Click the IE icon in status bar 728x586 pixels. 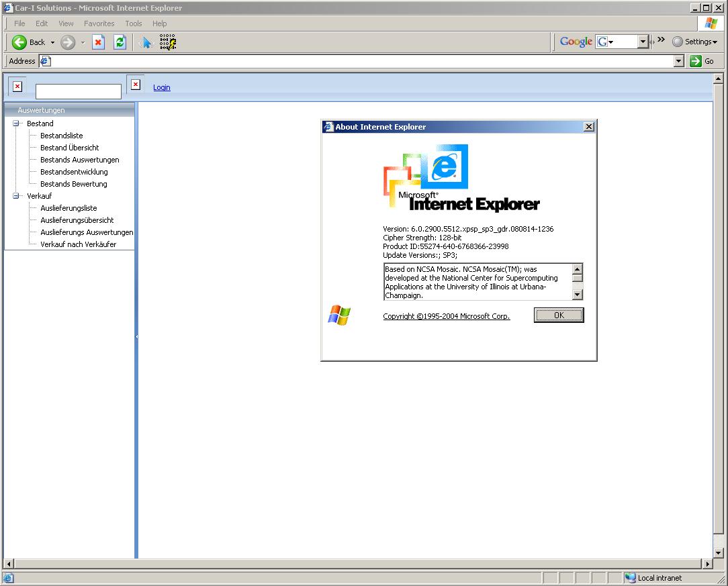click(x=9, y=578)
